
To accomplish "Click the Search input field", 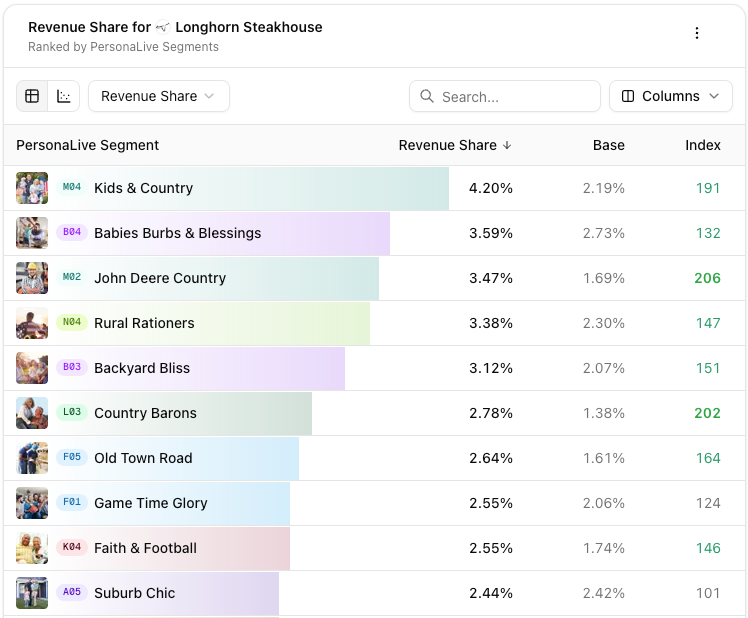I will [505, 96].
